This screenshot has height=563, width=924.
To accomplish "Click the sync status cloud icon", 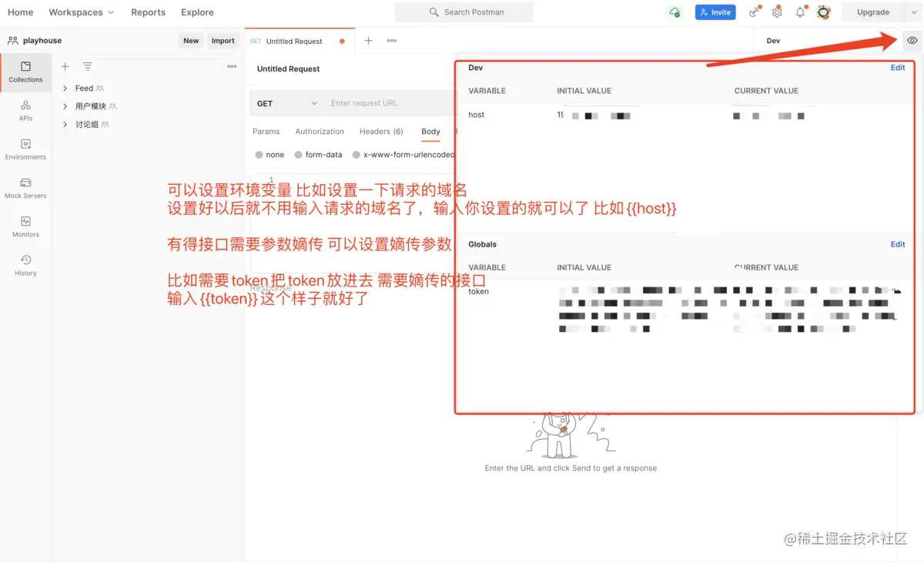I will coord(675,12).
